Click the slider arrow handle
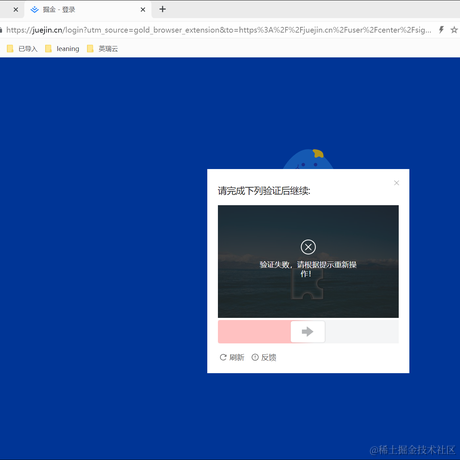 [x=308, y=332]
